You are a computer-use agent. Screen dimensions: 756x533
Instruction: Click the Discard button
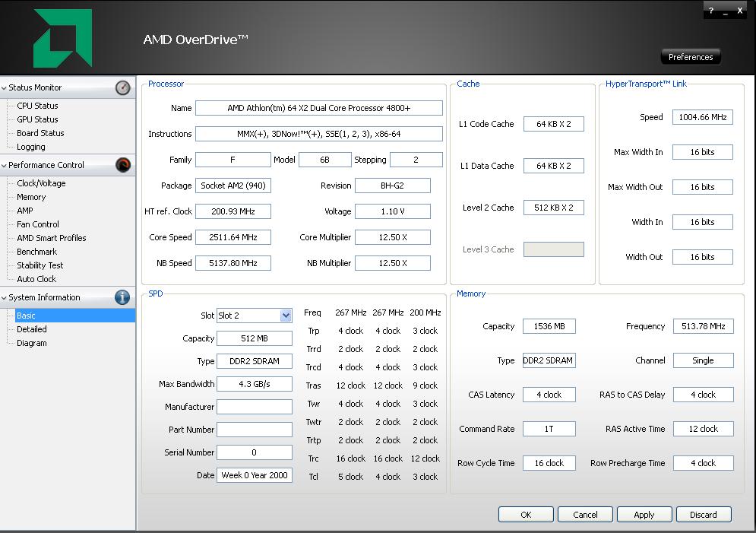click(x=704, y=515)
